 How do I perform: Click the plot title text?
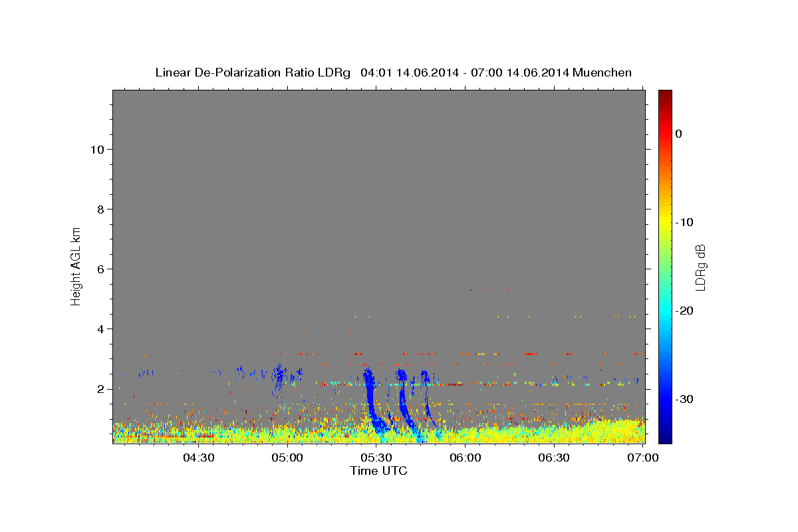tap(393, 72)
